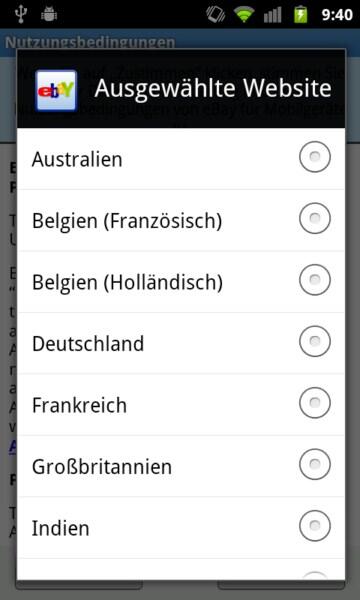360x600 pixels.
Task: Select the Großbritannien radio button
Action: (314, 464)
